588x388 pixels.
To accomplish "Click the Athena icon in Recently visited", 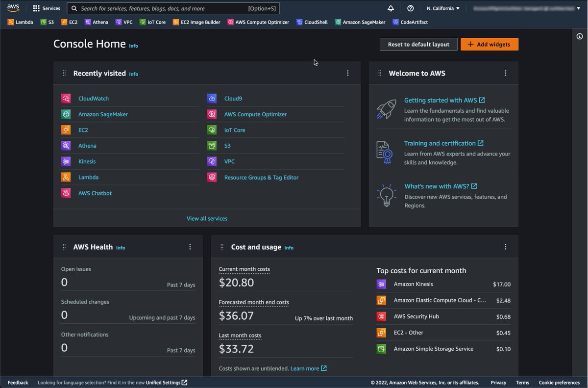I will (66, 146).
